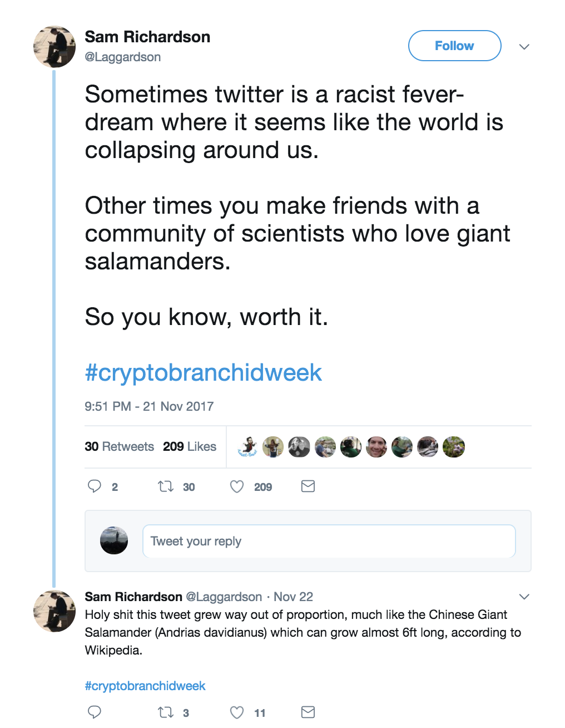The image size is (565, 728).
Task: Retweet the follow-up tweet with 3 retweets
Action: pyautogui.click(x=166, y=712)
